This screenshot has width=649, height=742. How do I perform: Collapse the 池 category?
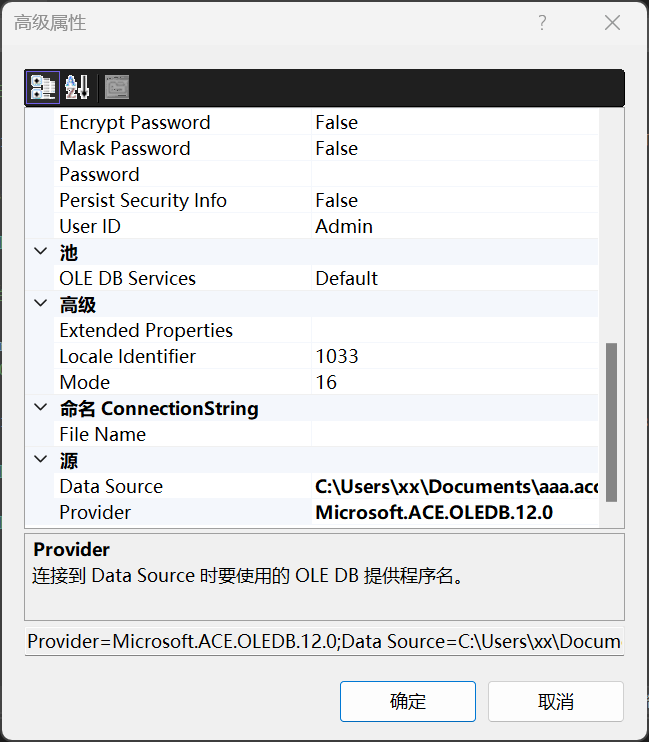(x=41, y=252)
